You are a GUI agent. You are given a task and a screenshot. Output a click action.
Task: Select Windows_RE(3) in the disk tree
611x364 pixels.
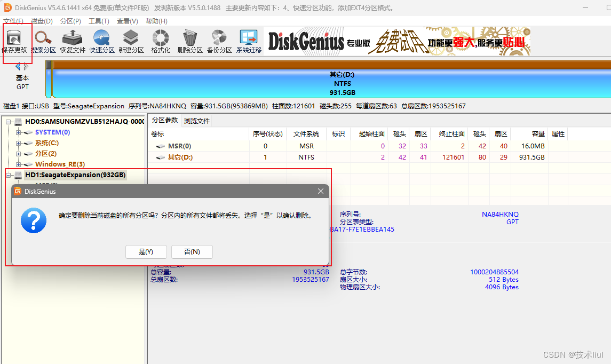pos(60,164)
